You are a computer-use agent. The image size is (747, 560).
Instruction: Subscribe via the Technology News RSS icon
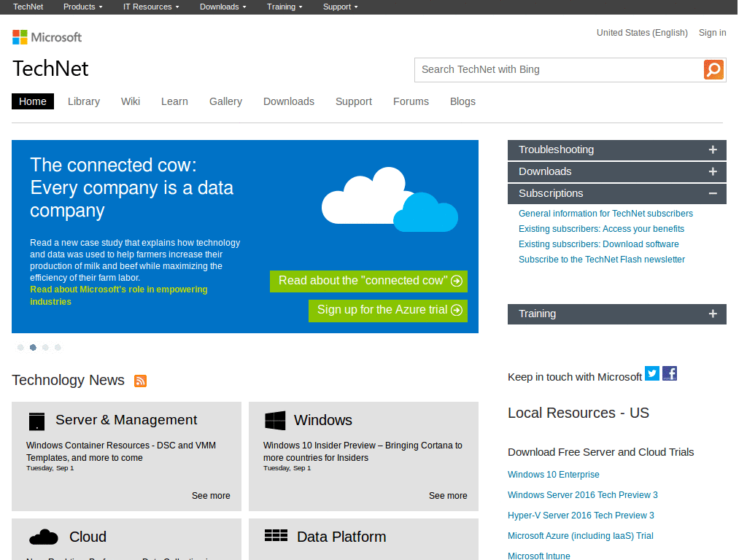[140, 381]
